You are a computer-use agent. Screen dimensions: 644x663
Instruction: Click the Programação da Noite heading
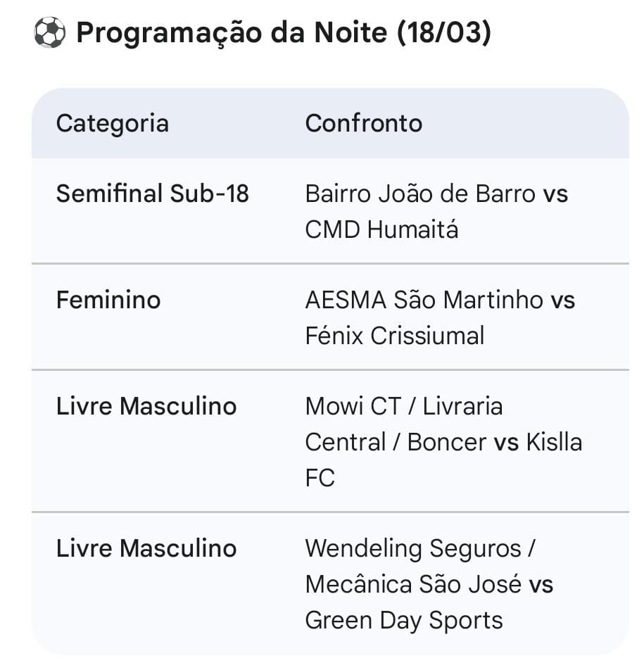[x=232, y=33]
